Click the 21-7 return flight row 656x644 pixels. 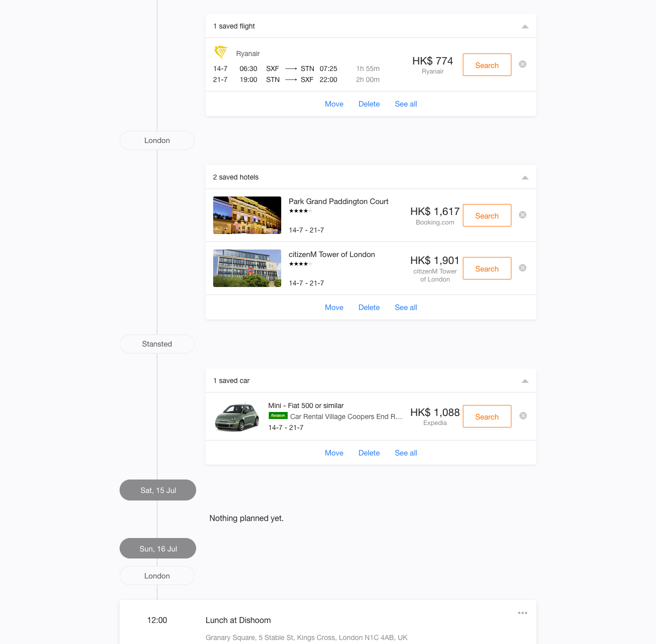pos(296,79)
